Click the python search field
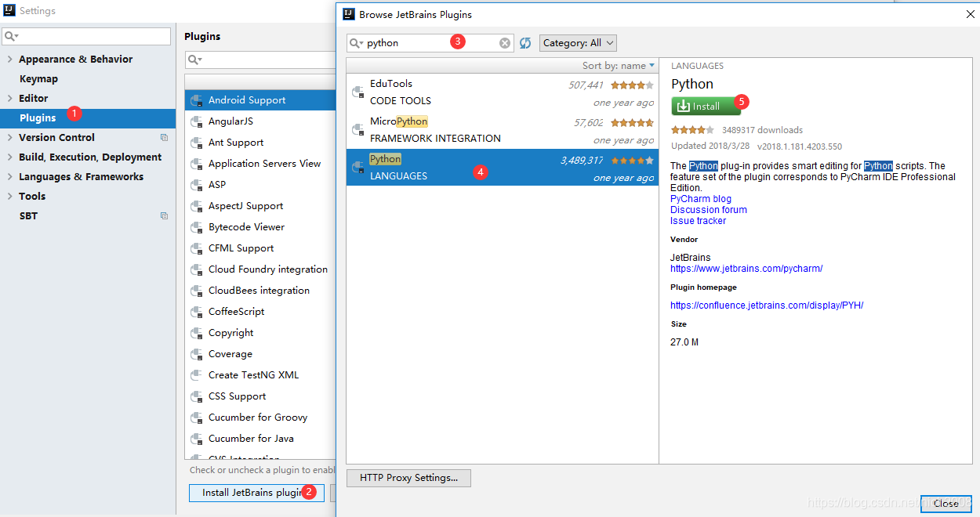This screenshot has width=980, height=517. (x=430, y=43)
